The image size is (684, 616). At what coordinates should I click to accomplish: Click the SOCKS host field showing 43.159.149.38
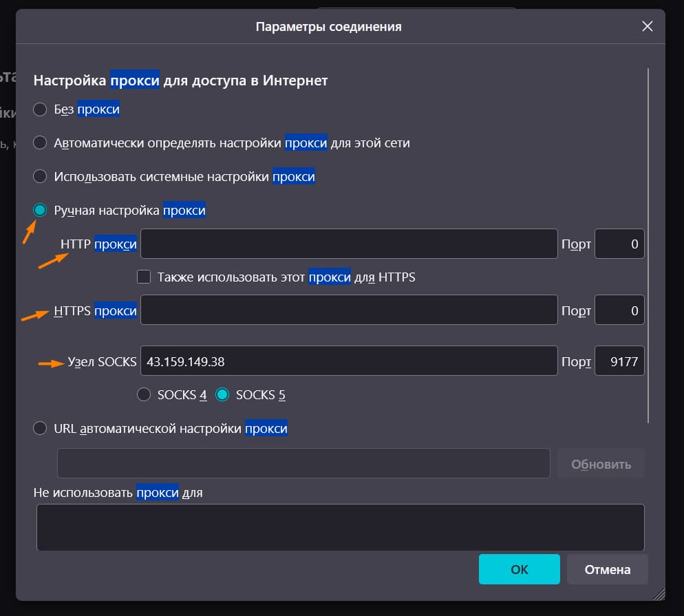pos(349,361)
